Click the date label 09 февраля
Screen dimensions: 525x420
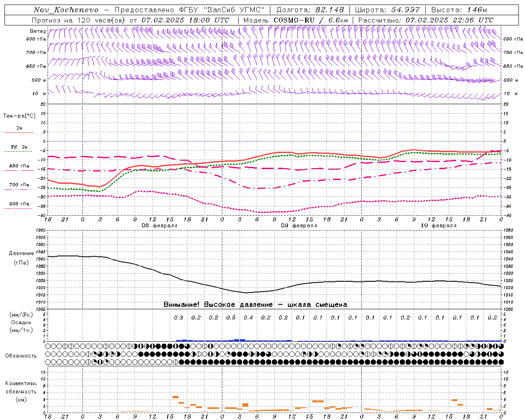pyautogui.click(x=299, y=226)
